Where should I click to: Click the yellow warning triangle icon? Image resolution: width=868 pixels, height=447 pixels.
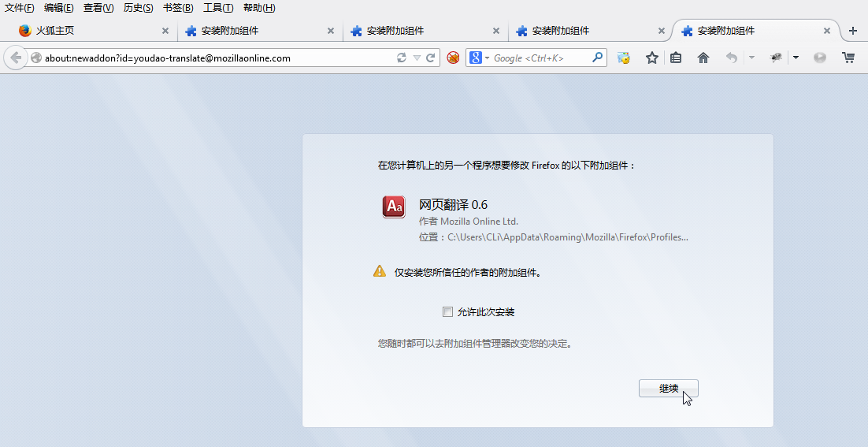(379, 271)
